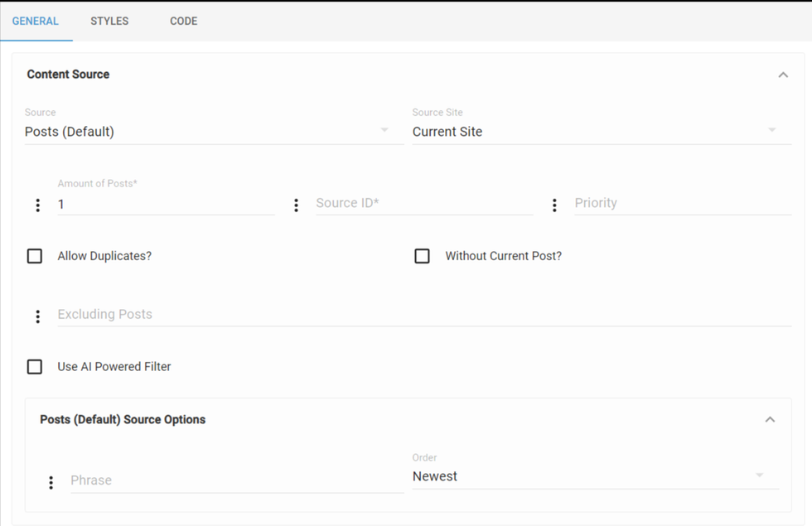Image resolution: width=812 pixels, height=526 pixels.
Task: Switch to the Code tab
Action: pos(183,21)
